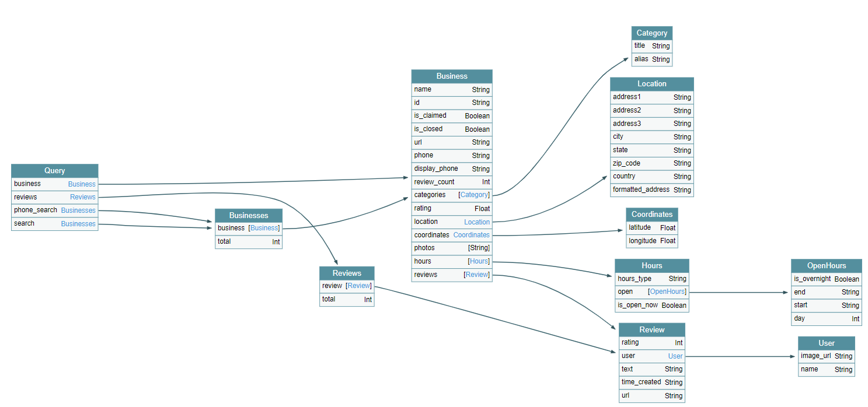
Task: Click the Reviews link next to reviews in Query
Action: pos(82,197)
